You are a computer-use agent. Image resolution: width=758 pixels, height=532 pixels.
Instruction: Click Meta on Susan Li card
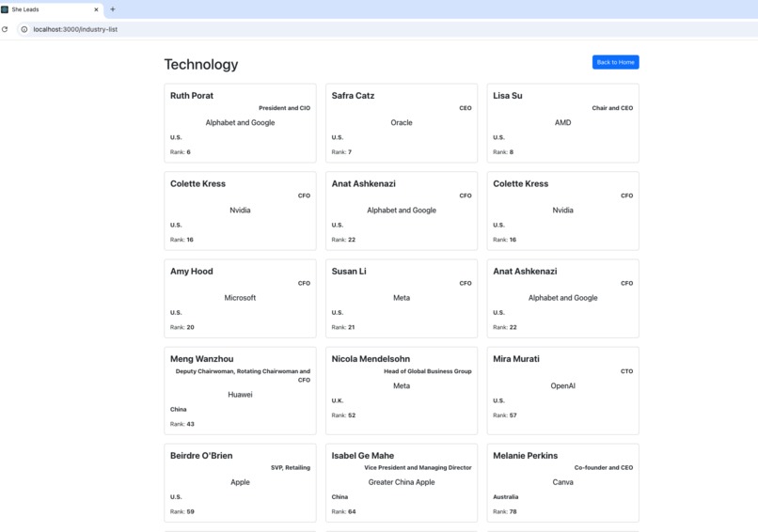click(402, 298)
